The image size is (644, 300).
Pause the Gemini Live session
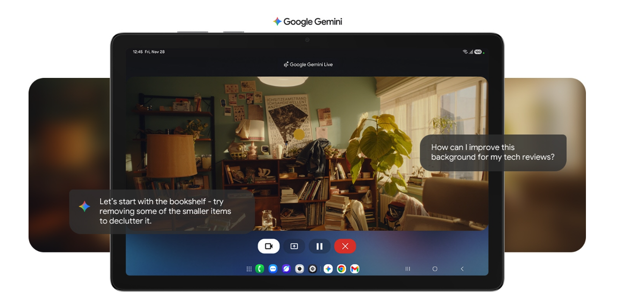319,246
